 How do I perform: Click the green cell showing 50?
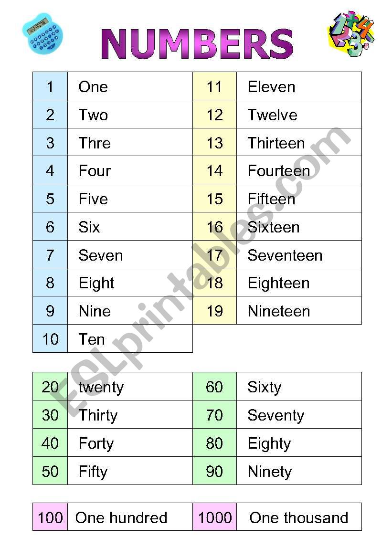click(x=50, y=472)
